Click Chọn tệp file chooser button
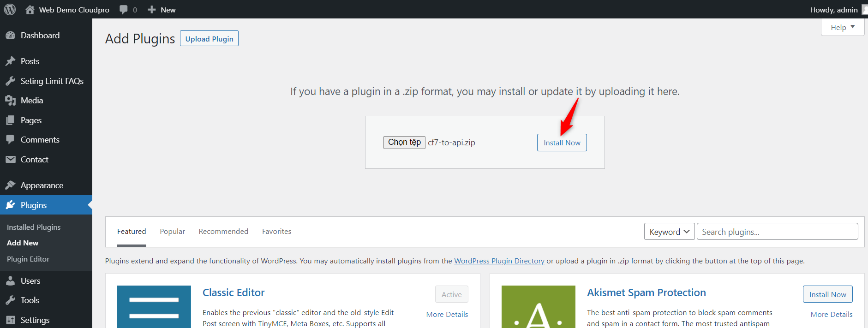This screenshot has height=328, width=868. (x=404, y=142)
